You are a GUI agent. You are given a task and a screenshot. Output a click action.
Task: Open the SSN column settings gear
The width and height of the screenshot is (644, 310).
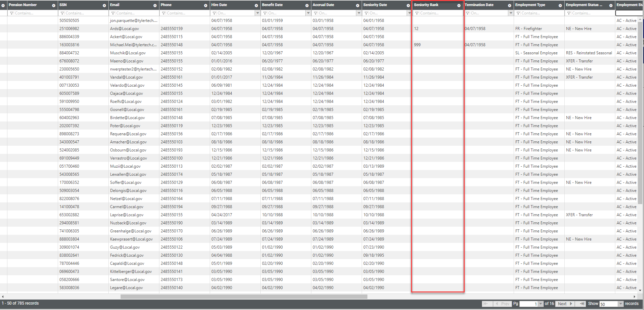[x=104, y=5]
